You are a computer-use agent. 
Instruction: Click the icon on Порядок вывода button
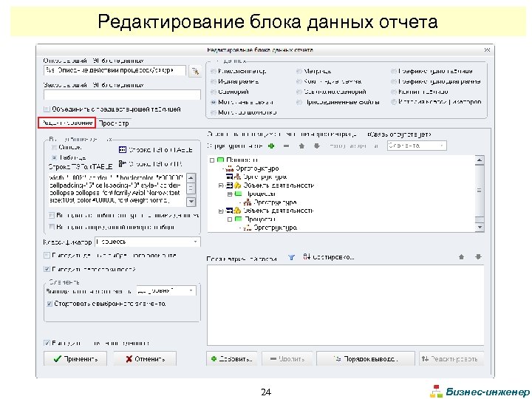click(x=338, y=358)
